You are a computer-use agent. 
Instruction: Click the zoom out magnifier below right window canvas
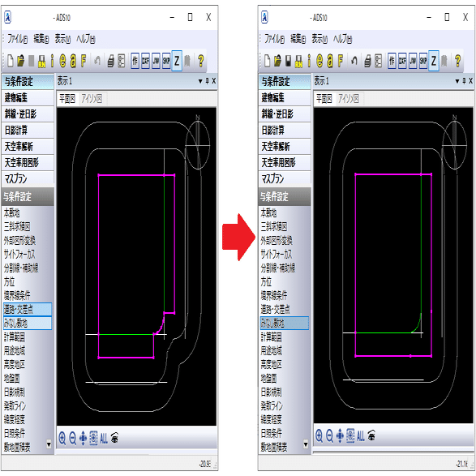click(x=329, y=436)
